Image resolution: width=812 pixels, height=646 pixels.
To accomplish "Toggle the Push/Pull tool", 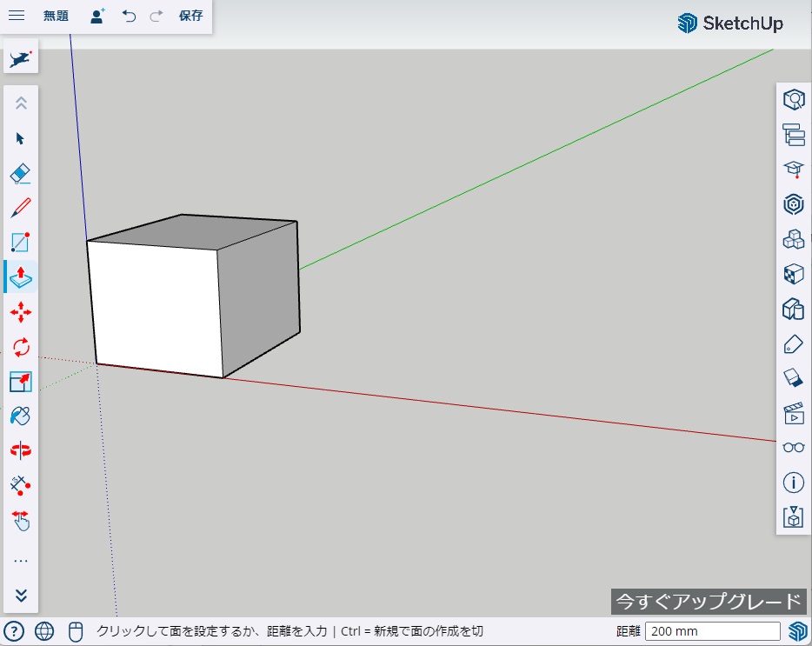I will coord(21,277).
